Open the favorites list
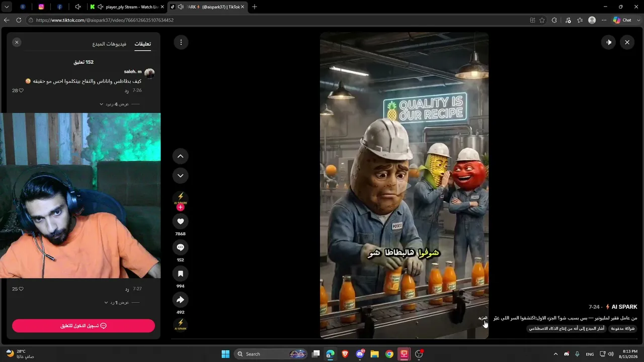644x362 pixels. (x=580, y=20)
